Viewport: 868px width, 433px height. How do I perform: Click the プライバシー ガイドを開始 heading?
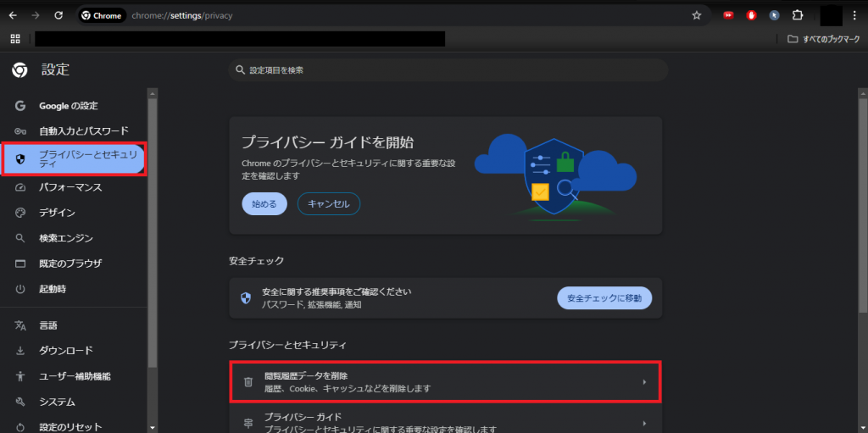pyautogui.click(x=328, y=142)
